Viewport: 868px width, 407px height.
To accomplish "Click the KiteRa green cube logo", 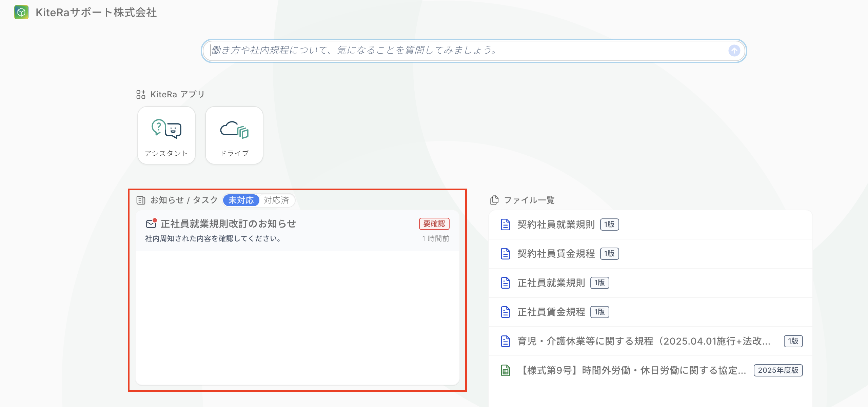I will tap(21, 13).
